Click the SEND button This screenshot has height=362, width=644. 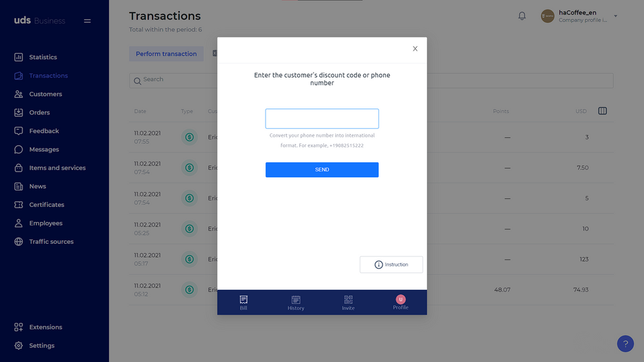[x=322, y=170]
